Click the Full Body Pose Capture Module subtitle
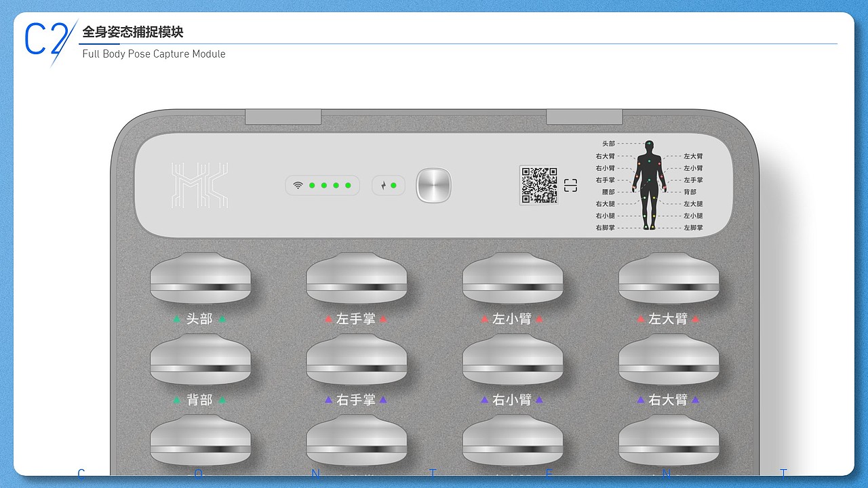868x488 pixels. click(x=154, y=54)
